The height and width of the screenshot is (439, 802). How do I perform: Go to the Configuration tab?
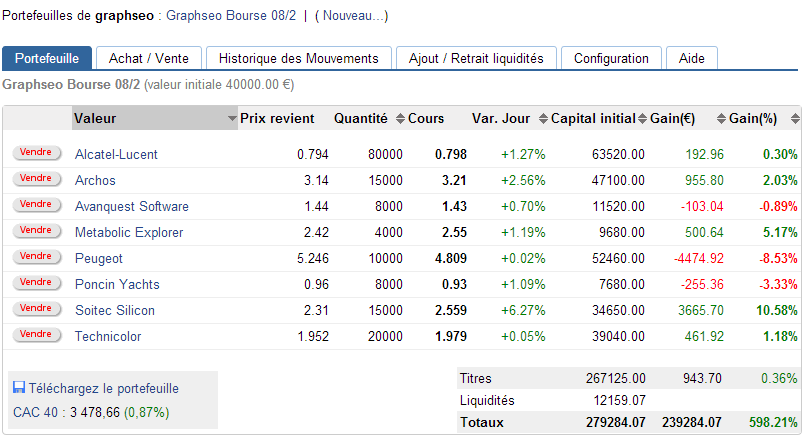611,58
